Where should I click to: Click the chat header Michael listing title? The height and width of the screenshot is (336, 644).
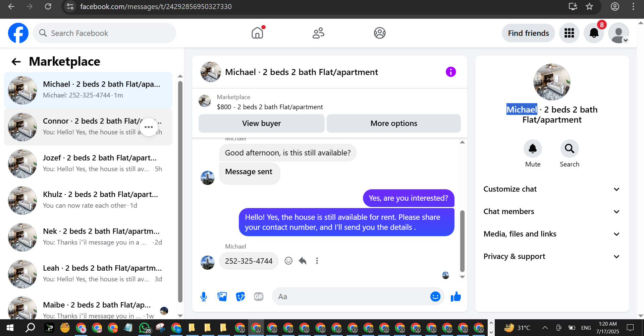(301, 72)
